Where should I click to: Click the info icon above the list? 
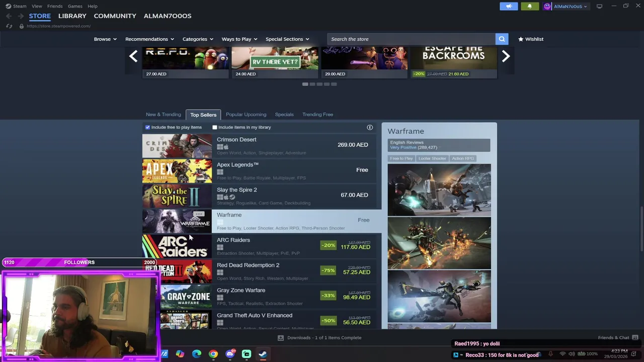(370, 127)
